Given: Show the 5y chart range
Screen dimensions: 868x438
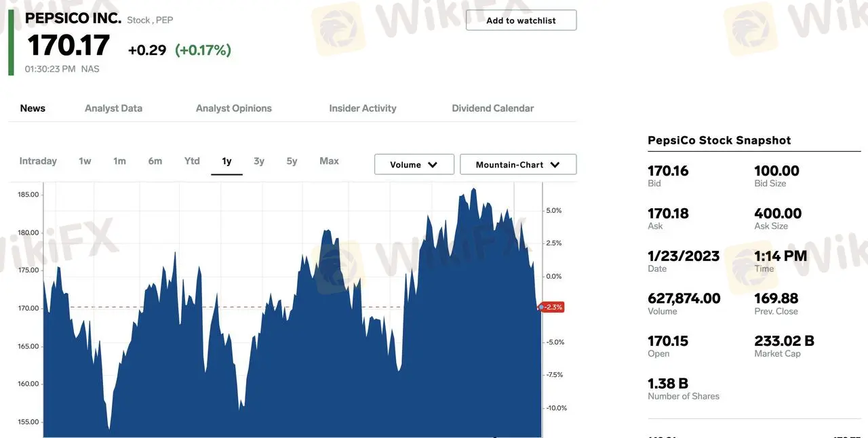Looking at the screenshot, I should (x=292, y=161).
